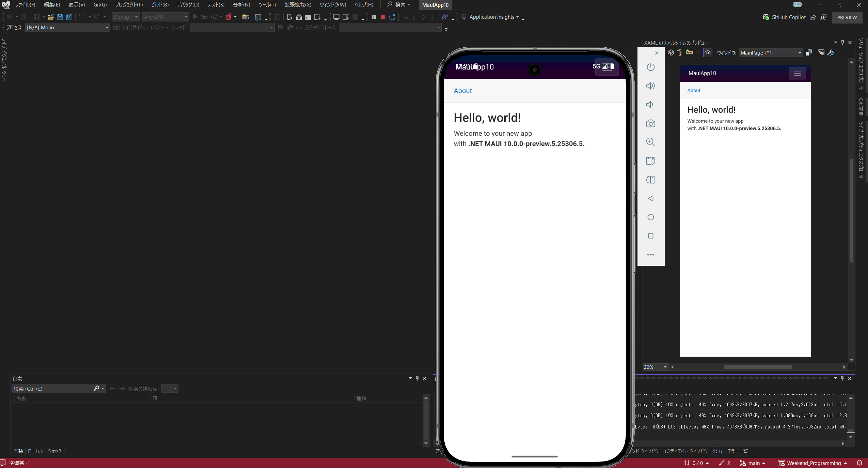Image resolution: width=868 pixels, height=468 pixels.
Task: Pause debugging with the pause icon
Action: [374, 17]
